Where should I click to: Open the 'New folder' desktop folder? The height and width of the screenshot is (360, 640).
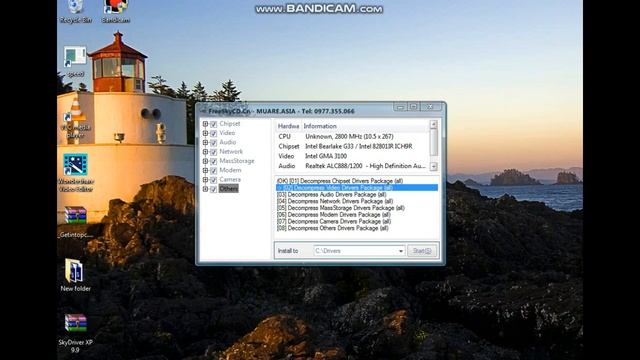point(76,276)
